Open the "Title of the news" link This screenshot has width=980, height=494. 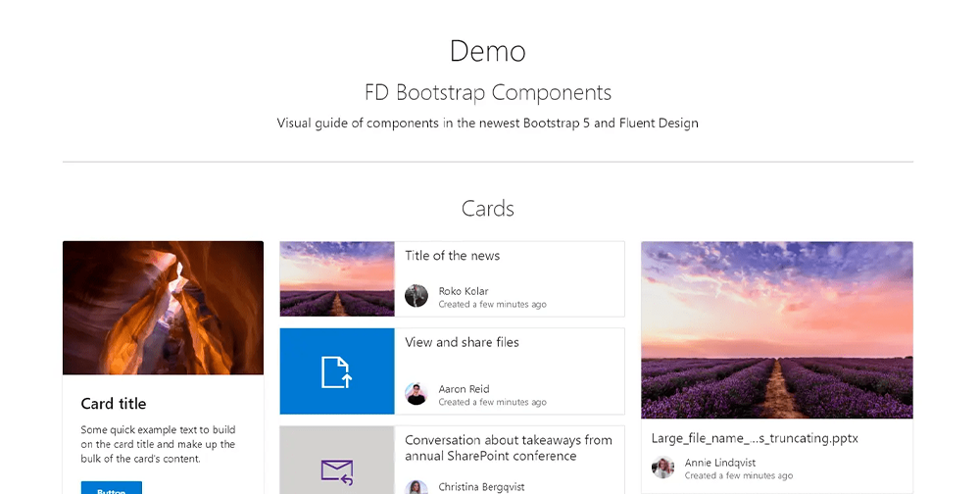point(453,256)
